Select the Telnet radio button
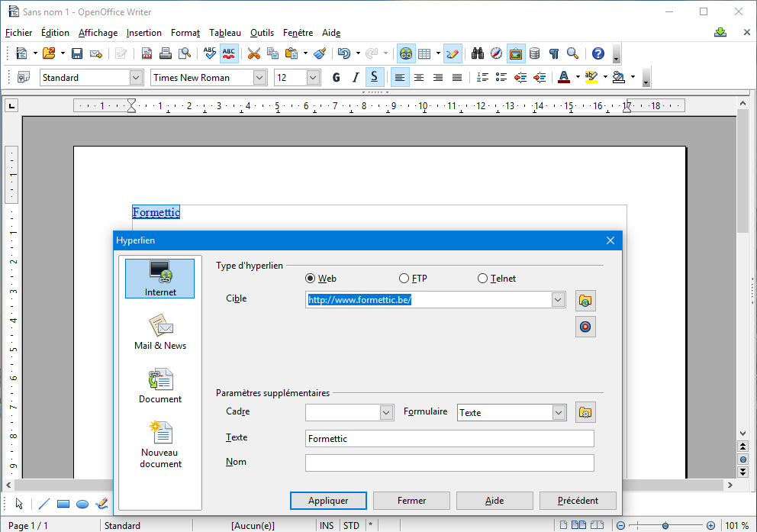The height and width of the screenshot is (532, 757). pos(482,279)
